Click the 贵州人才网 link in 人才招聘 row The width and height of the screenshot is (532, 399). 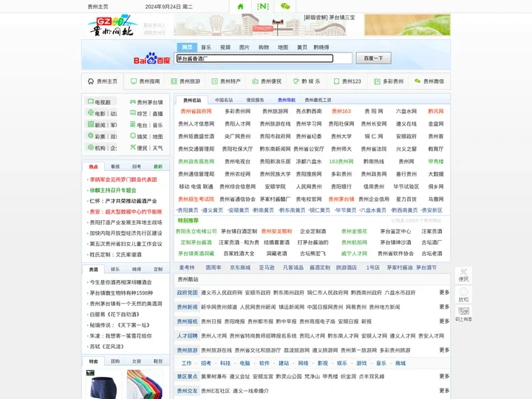click(214, 336)
